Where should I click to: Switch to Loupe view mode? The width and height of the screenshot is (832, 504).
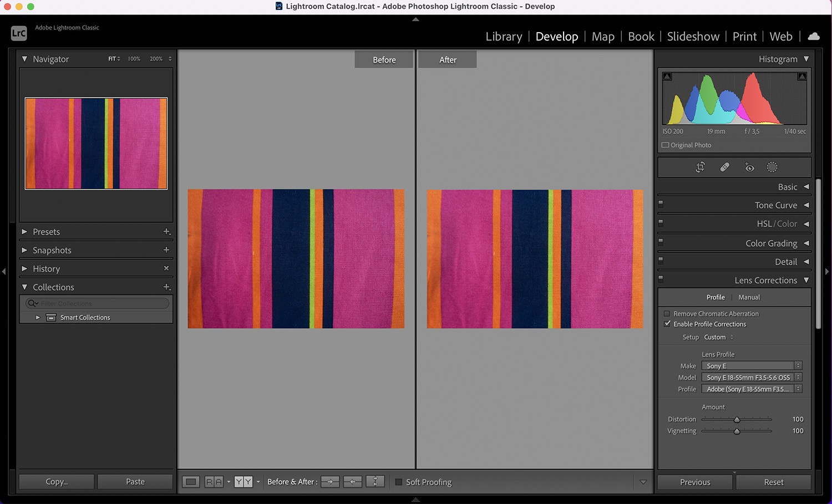coord(191,481)
